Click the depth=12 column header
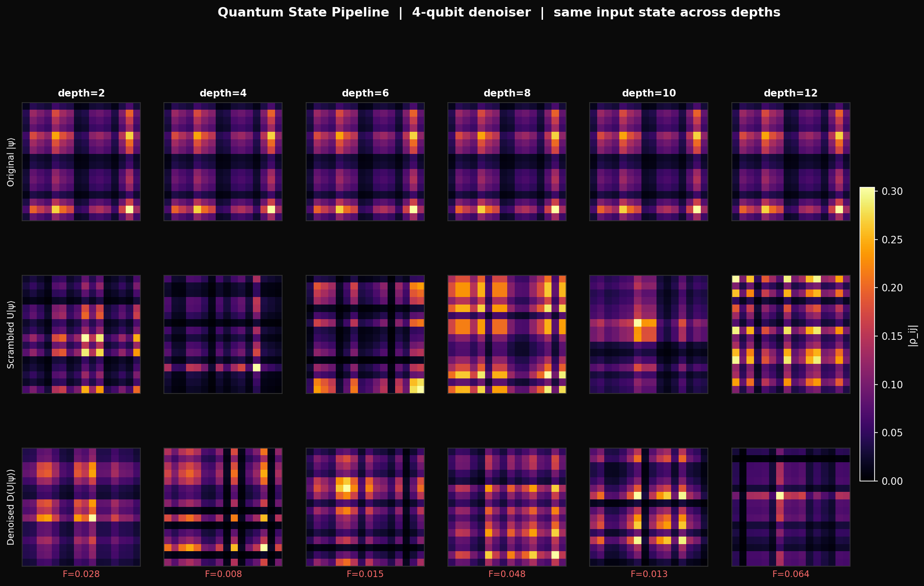The height and width of the screenshot is (586, 924). [x=791, y=93]
